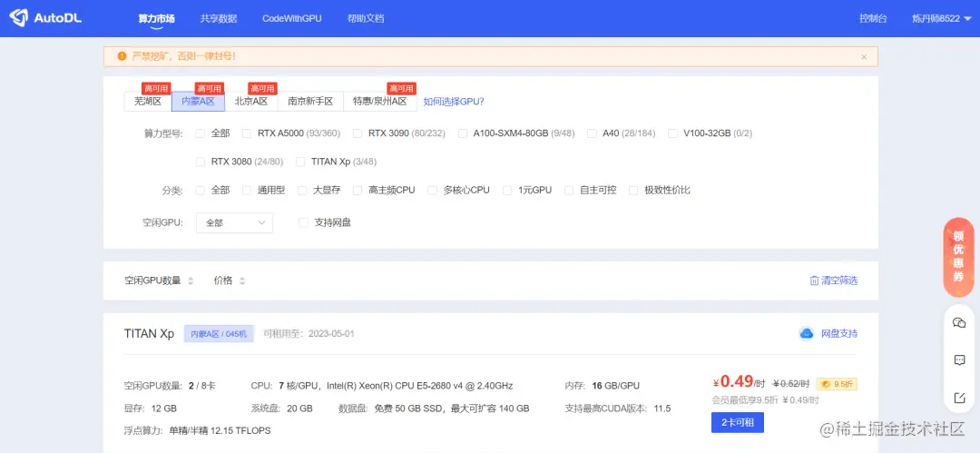Check the 大显存 checkbox
This screenshot has width=980, height=453.
[x=302, y=191]
